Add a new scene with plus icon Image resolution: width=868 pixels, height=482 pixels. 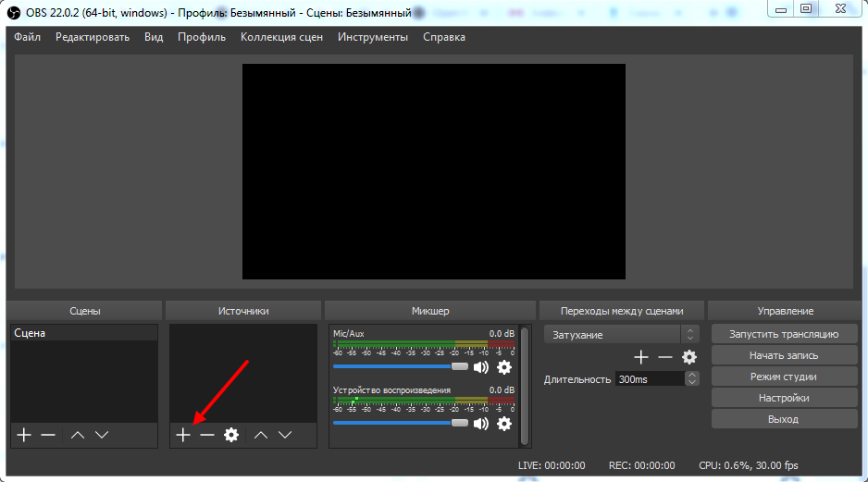coord(24,434)
